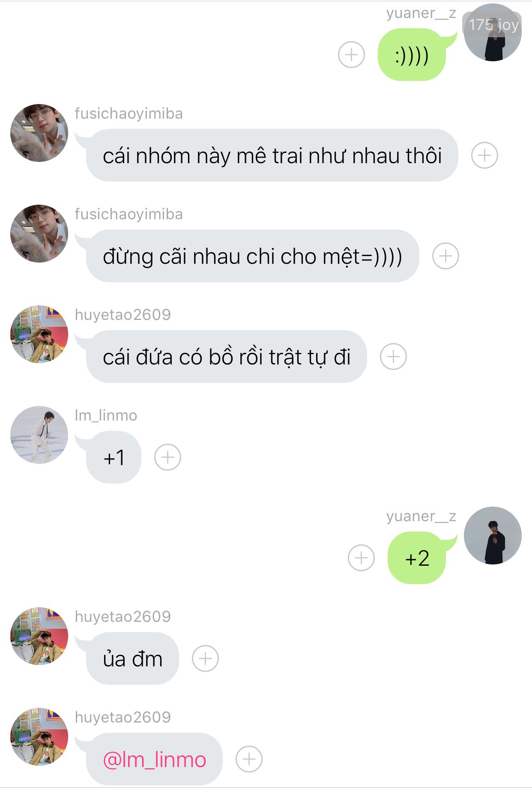Tap username huyetao2609 above "cái đứa có bồ"
532x788 pixels.
point(123,315)
